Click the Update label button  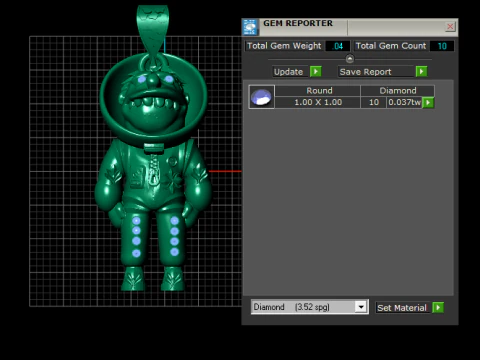point(289,72)
